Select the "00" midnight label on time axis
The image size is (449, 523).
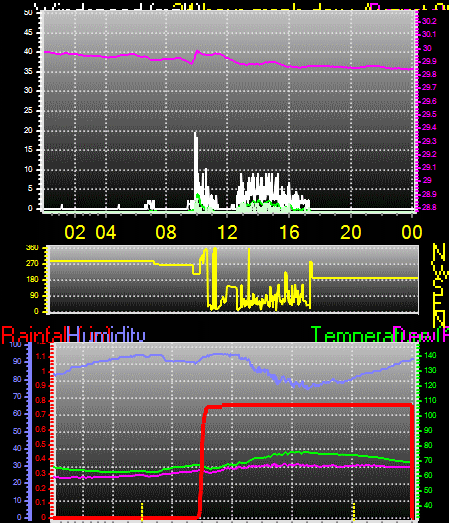[412, 232]
